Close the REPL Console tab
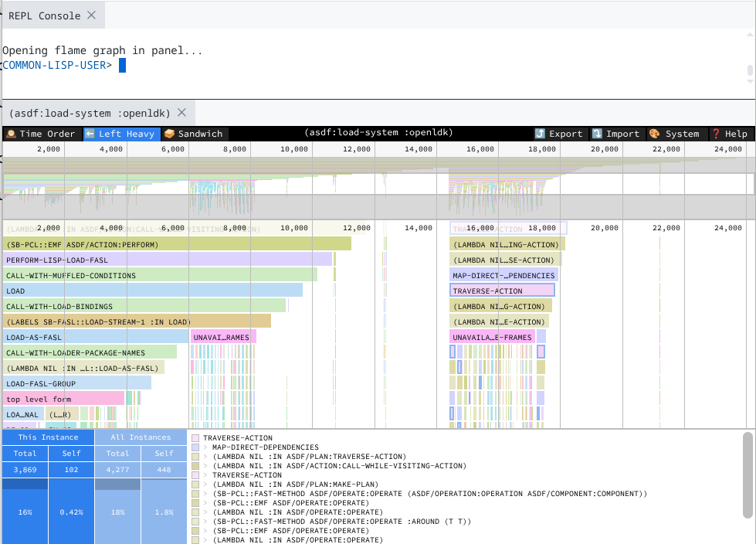 (x=91, y=15)
